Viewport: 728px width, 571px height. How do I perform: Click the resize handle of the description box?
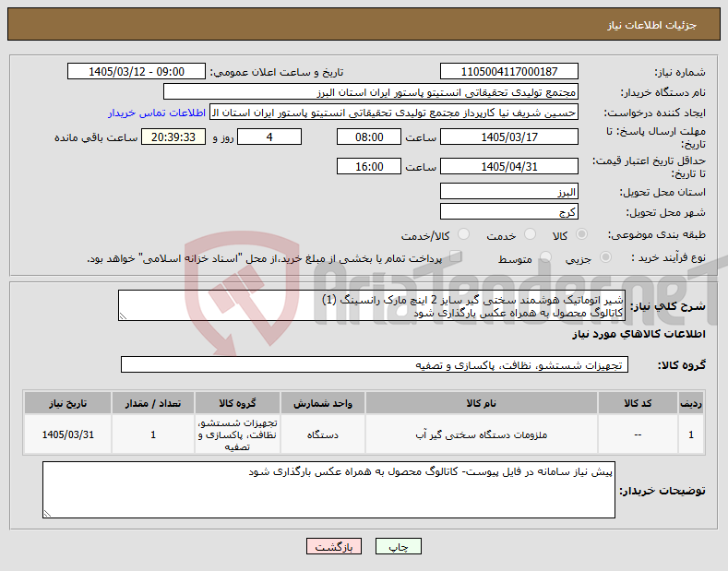click(x=123, y=316)
